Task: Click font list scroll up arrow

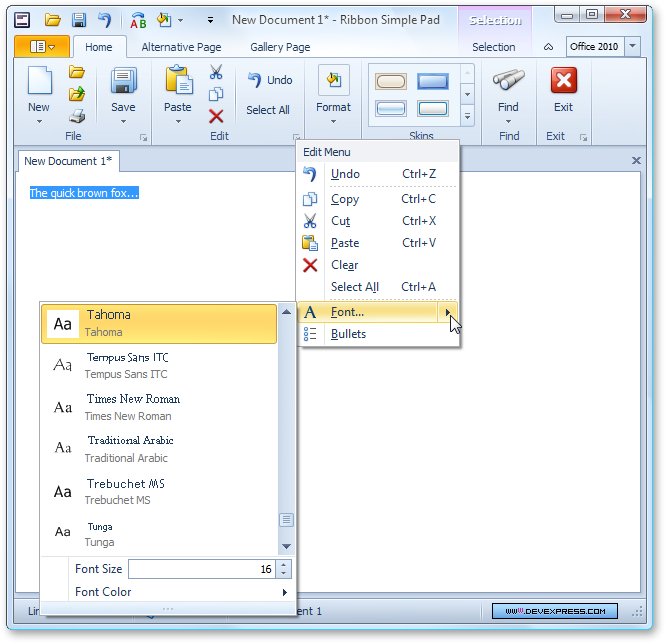Action: pyautogui.click(x=286, y=312)
